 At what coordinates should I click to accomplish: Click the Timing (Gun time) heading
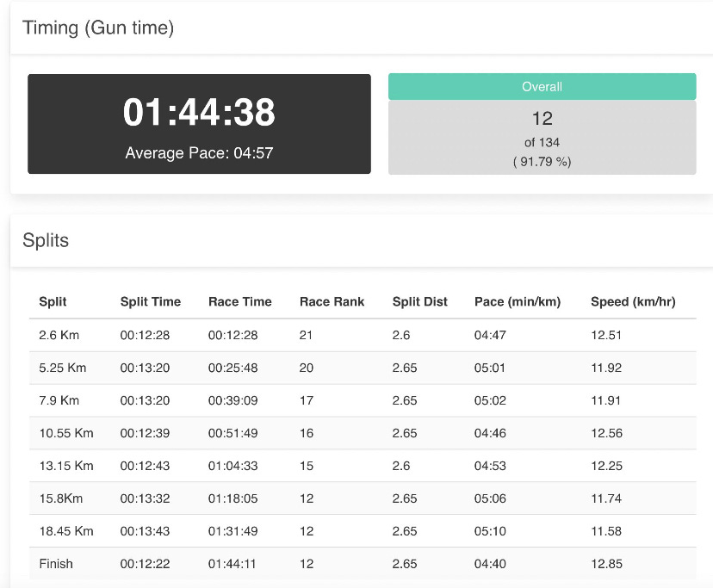coord(98,28)
